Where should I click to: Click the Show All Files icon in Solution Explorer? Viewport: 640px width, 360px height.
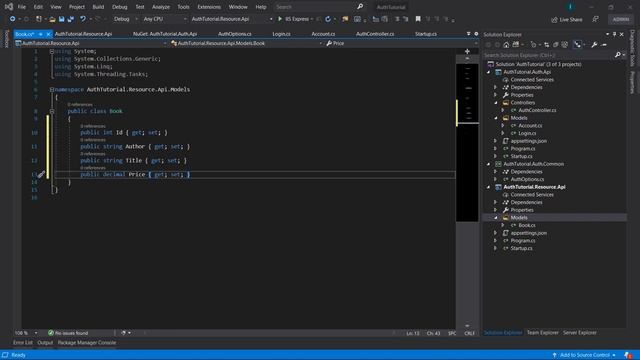(x=564, y=44)
